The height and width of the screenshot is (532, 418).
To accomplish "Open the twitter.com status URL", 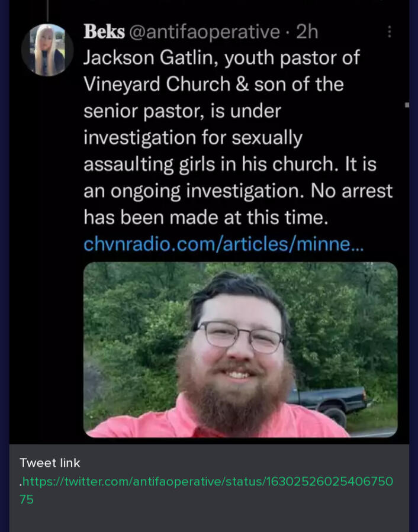I will 207,481.
